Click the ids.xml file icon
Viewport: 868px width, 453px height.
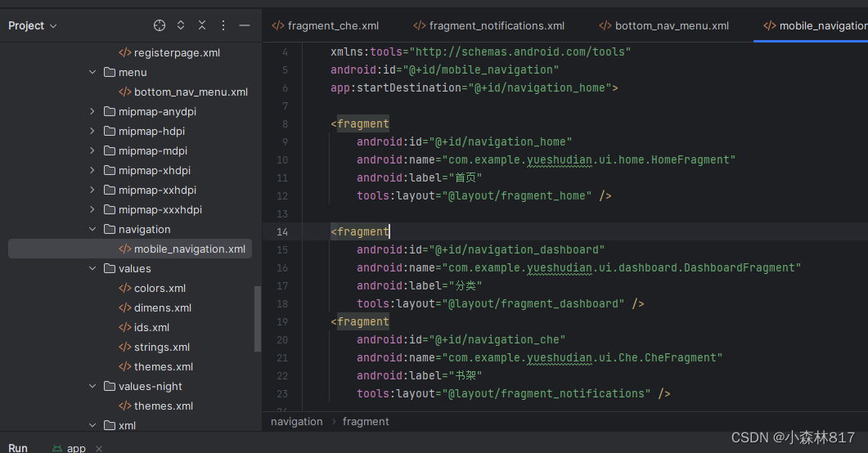125,327
